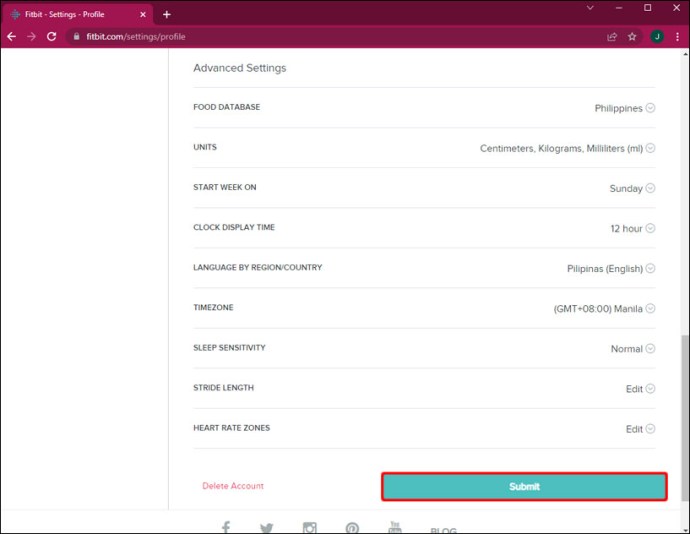Click the Twitter footer icon

266,527
